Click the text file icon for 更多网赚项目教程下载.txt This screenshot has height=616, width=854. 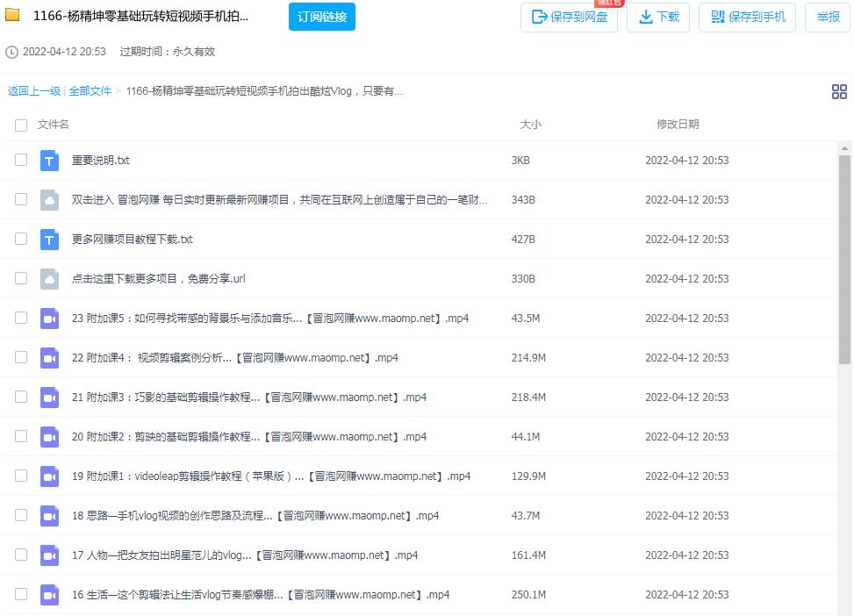click(50, 240)
